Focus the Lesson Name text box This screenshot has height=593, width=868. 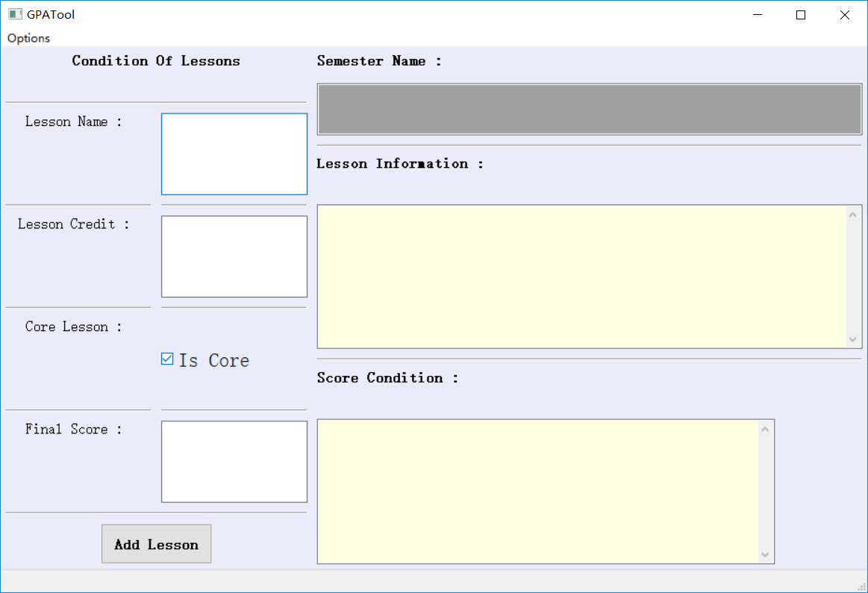pyautogui.click(x=234, y=154)
